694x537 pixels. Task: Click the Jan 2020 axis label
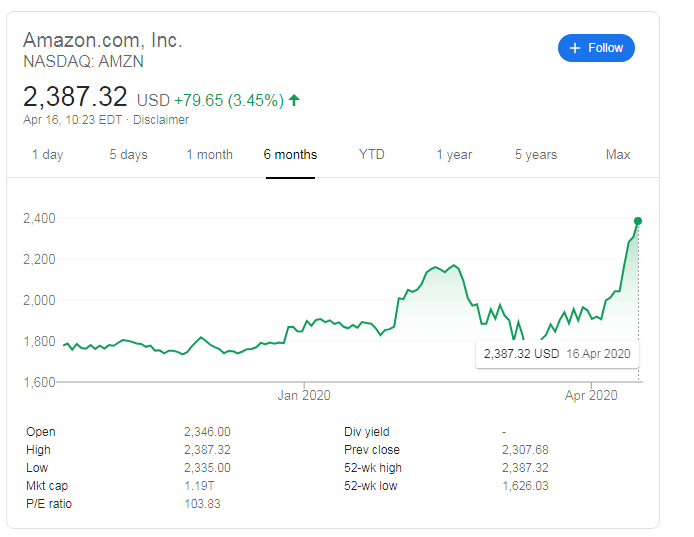click(x=302, y=396)
